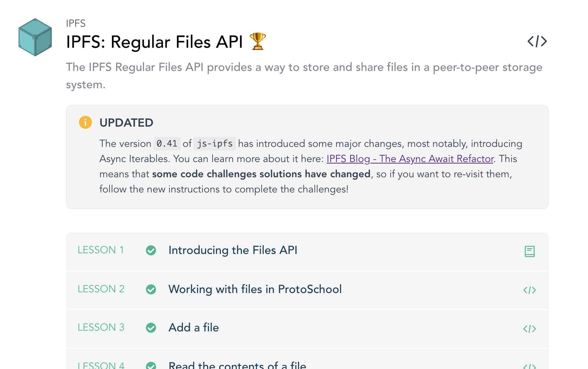Click the large code-challenge icon beside the title
Image resolution: width=588 pixels, height=369 pixels.
coord(537,41)
